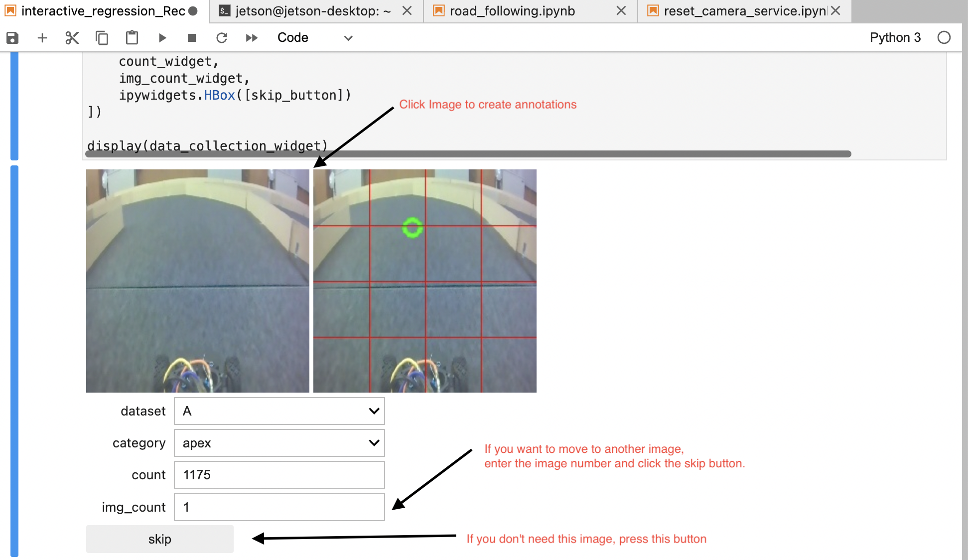
Task: Click the Python 3 kernel name
Action: coord(895,37)
